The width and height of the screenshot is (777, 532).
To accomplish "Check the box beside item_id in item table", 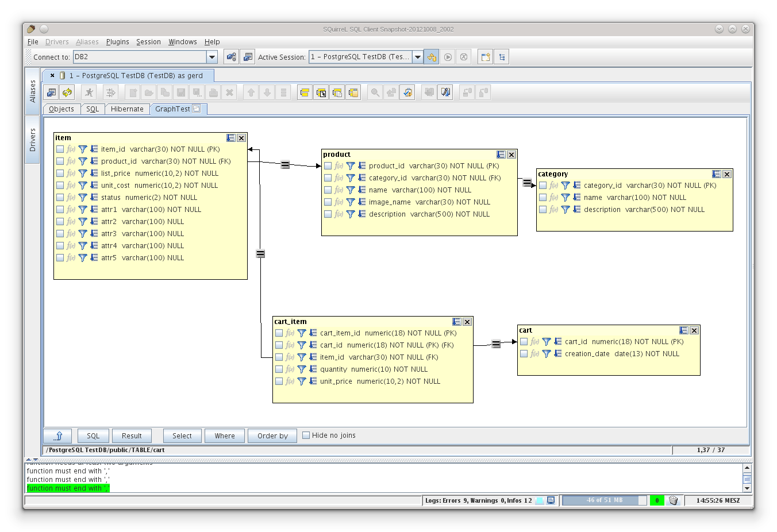I will [x=60, y=149].
